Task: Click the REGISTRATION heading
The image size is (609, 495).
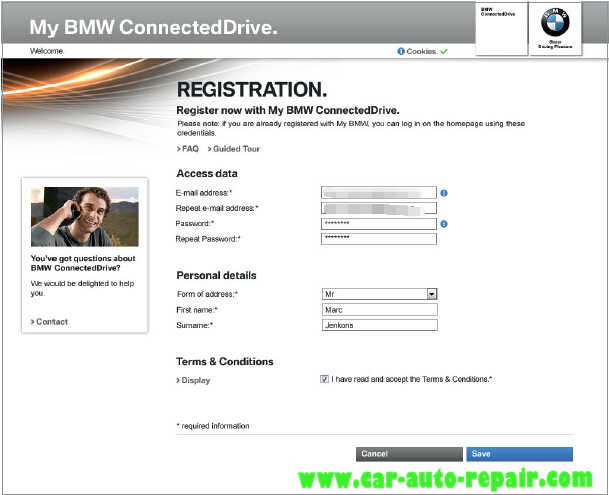Action: 252,89
